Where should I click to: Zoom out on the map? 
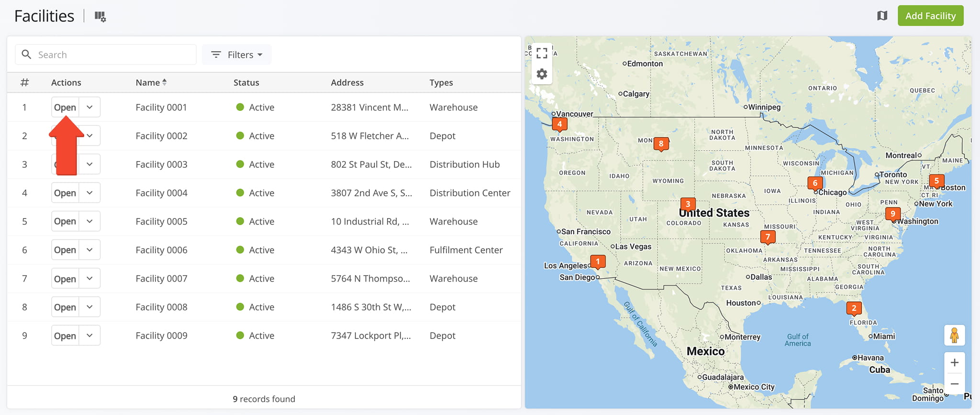point(954,384)
